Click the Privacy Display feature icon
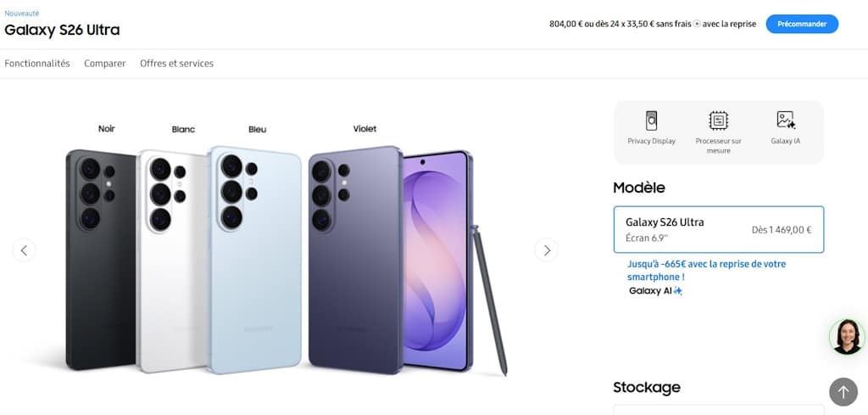 click(651, 121)
